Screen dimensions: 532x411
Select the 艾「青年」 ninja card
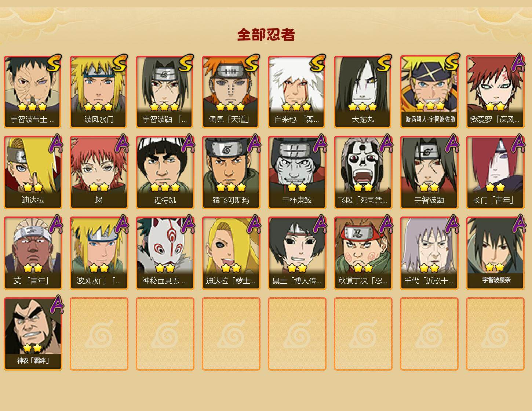(x=33, y=253)
